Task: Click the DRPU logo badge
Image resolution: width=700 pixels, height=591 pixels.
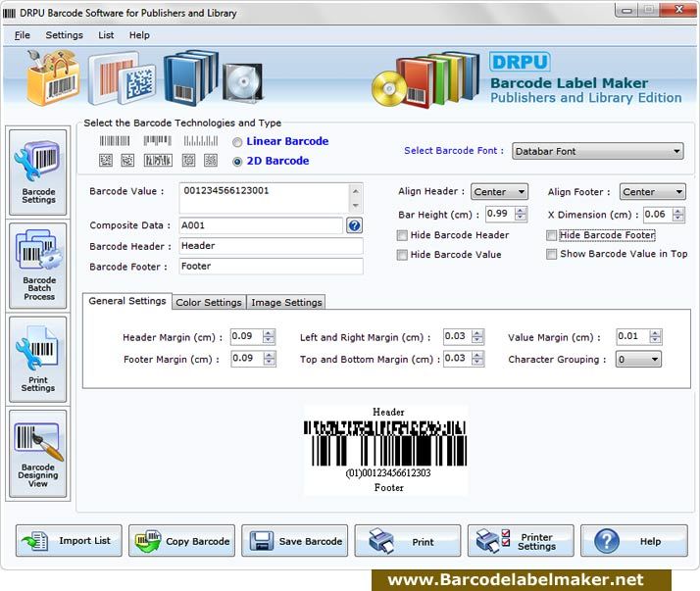Action: pyautogui.click(x=520, y=62)
